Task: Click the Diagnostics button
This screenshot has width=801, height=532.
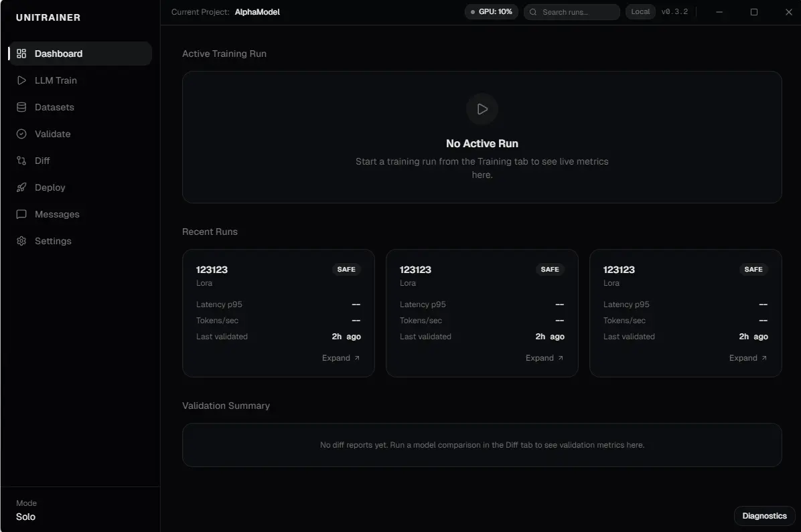Action: (764, 516)
